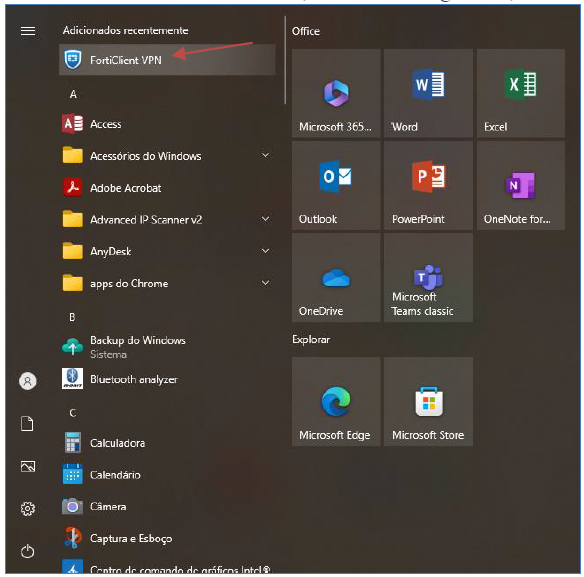Launch the Word tile
Viewport: 584px width, 577px height.
[x=428, y=93]
